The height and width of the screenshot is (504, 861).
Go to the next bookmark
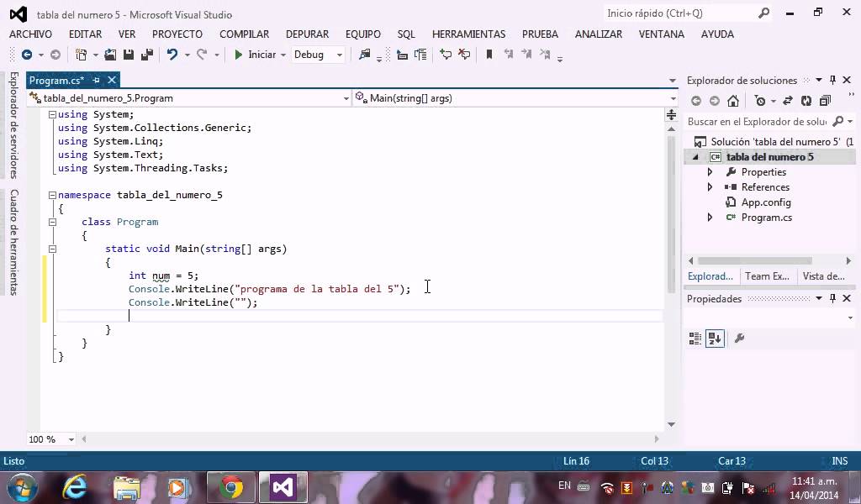coord(526,55)
